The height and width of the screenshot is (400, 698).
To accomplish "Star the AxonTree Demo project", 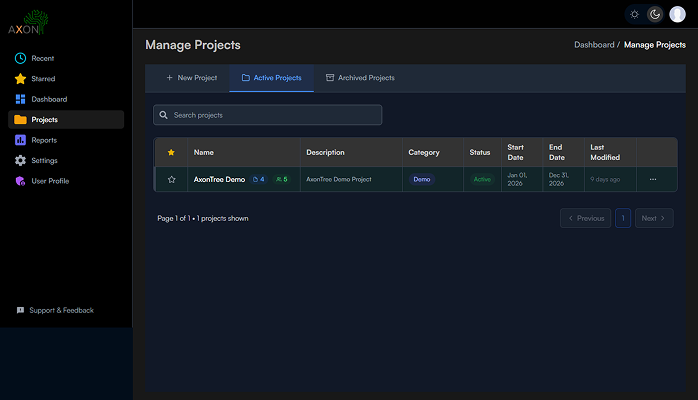I will (x=171, y=179).
